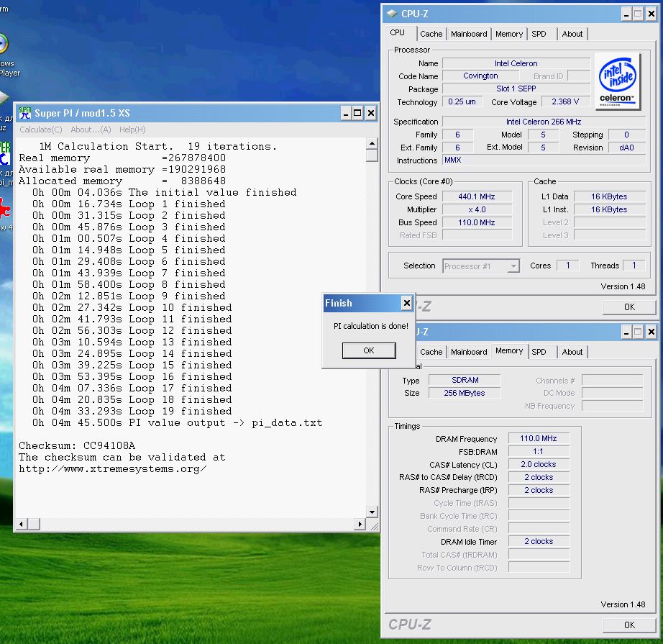
Task: Switch to Mainboard tab in top CPU-Z window
Action: point(469,34)
